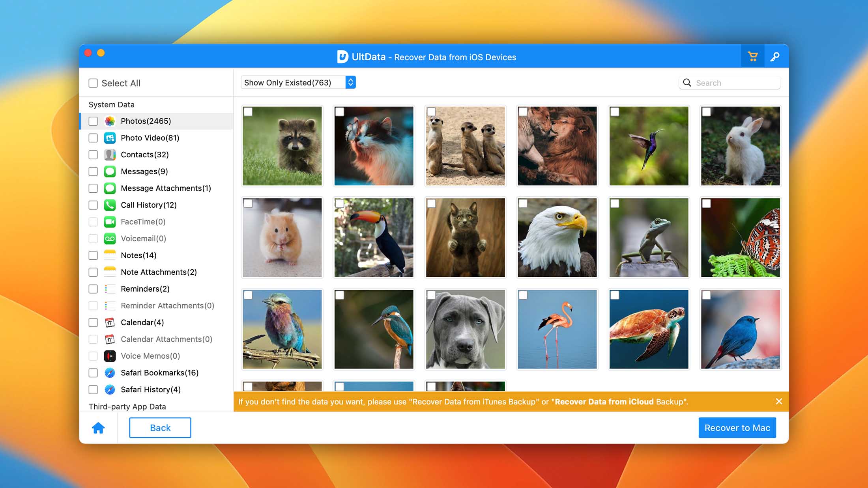The width and height of the screenshot is (868, 488).
Task: Open the bald eagle photo thumbnail
Action: pos(557,238)
